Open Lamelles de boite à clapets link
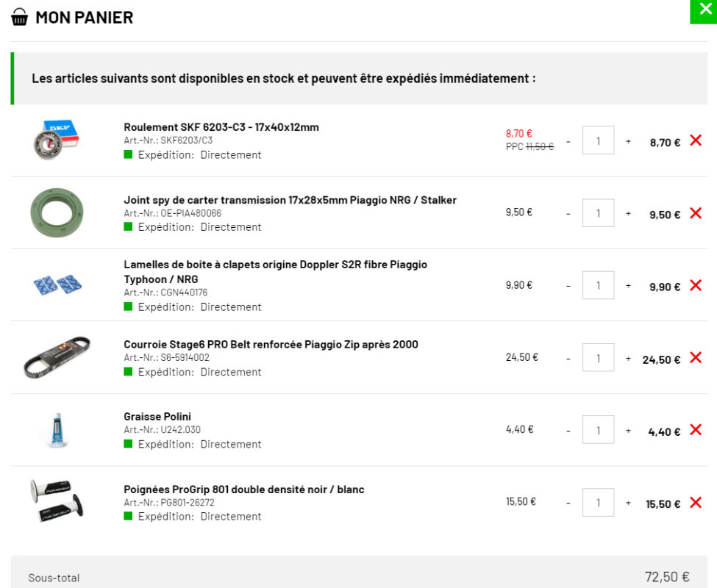717x588 pixels. click(275, 272)
